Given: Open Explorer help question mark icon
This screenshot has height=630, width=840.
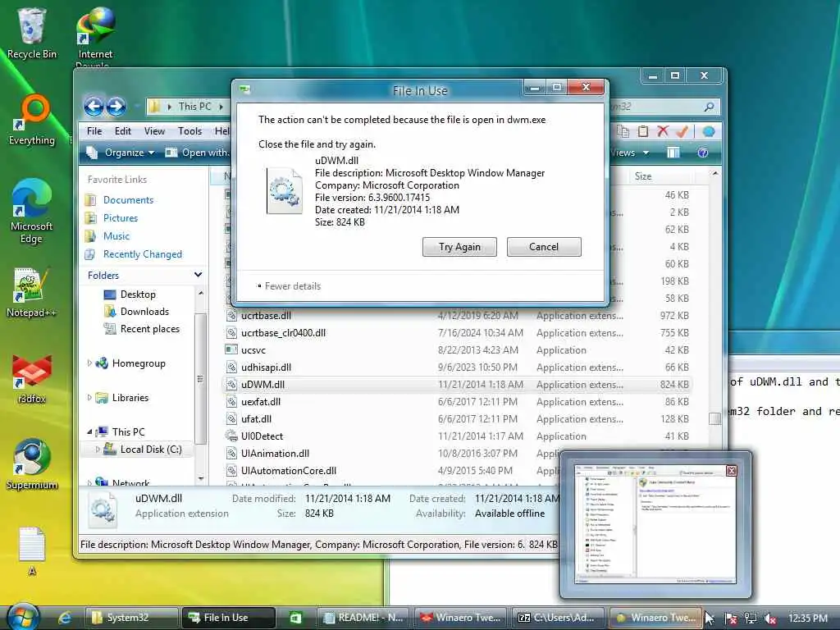Looking at the screenshot, I should click(x=703, y=153).
